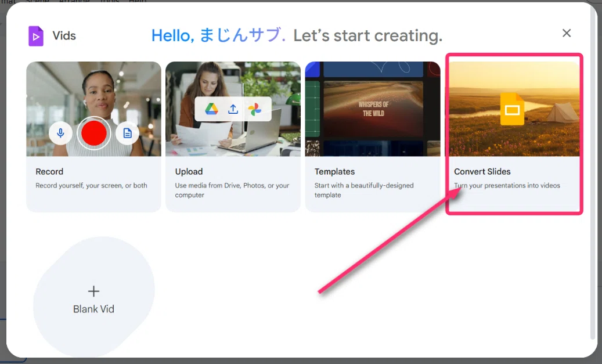Click the microphone icon on Record card
This screenshot has height=364, width=602.
[60, 133]
